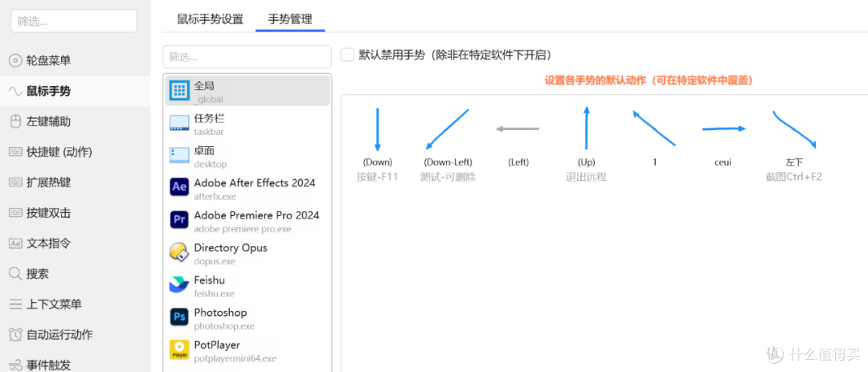Screen dimensions: 868x372
Task: Open 上下文菜单 sidebar section
Action: [x=75, y=305]
